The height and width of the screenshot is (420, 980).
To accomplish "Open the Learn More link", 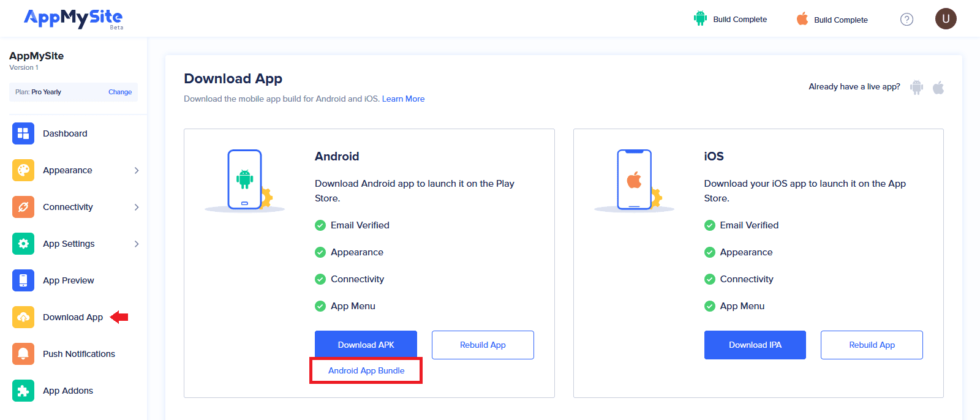I will point(403,99).
